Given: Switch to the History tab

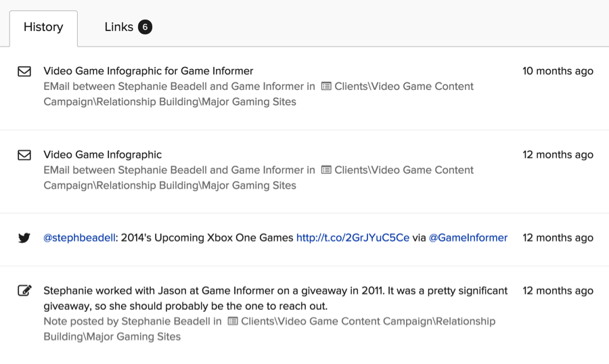Looking at the screenshot, I should [43, 28].
